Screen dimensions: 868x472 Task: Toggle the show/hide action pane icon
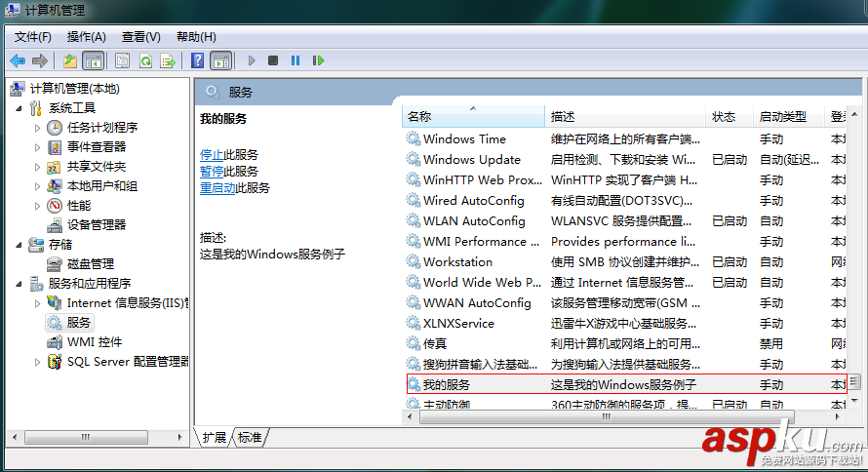coord(221,60)
